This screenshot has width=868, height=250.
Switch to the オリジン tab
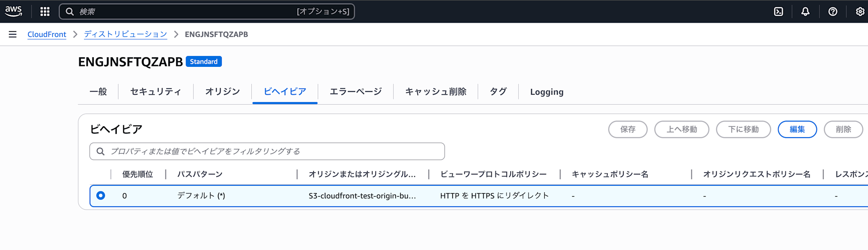click(223, 92)
